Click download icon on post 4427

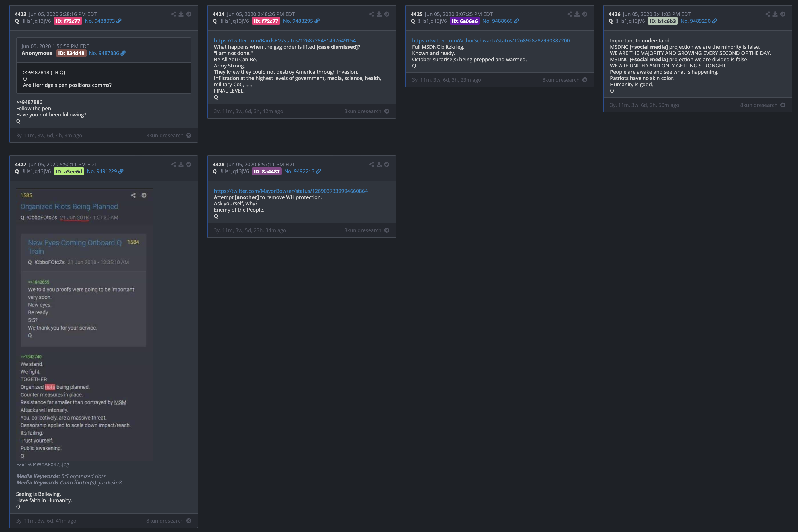coord(181,165)
